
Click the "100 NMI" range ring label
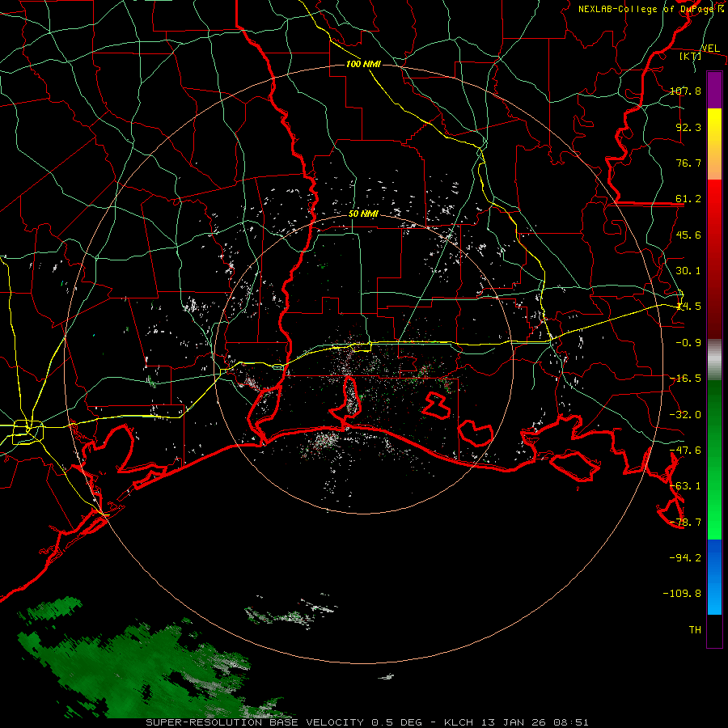click(363, 64)
